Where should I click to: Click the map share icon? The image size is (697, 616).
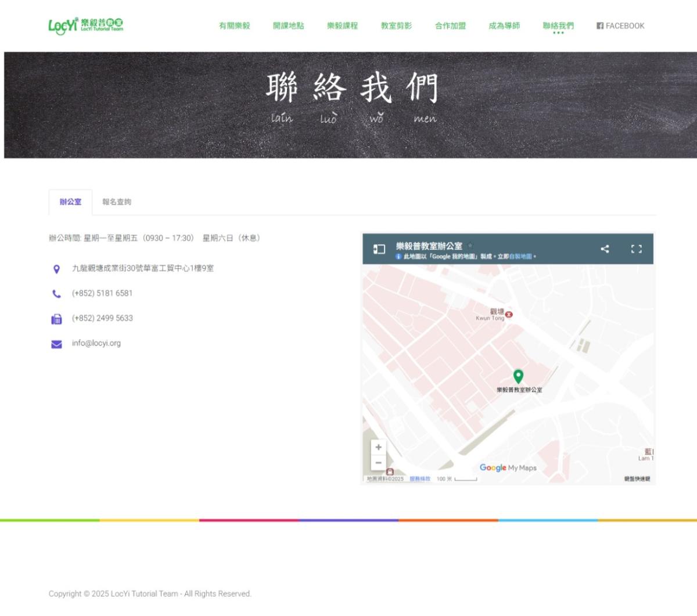tap(605, 249)
